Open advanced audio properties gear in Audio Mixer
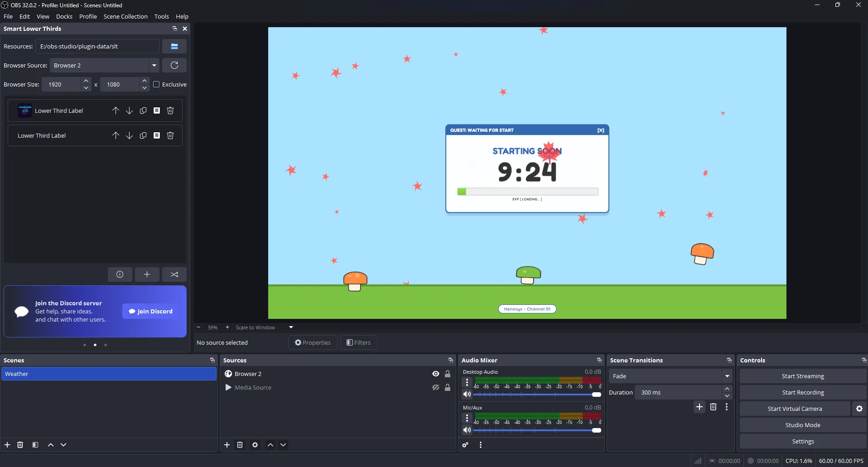868x467 pixels. [x=465, y=445]
